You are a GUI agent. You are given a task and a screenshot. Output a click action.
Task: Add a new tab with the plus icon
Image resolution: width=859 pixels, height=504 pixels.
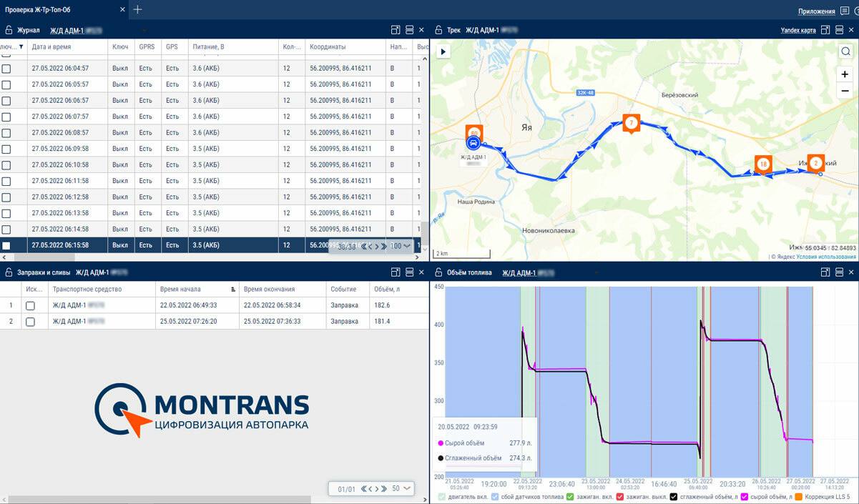[x=137, y=10]
